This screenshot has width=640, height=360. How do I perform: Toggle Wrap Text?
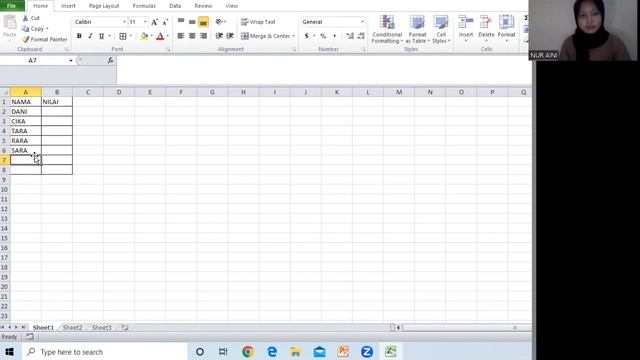[258, 22]
